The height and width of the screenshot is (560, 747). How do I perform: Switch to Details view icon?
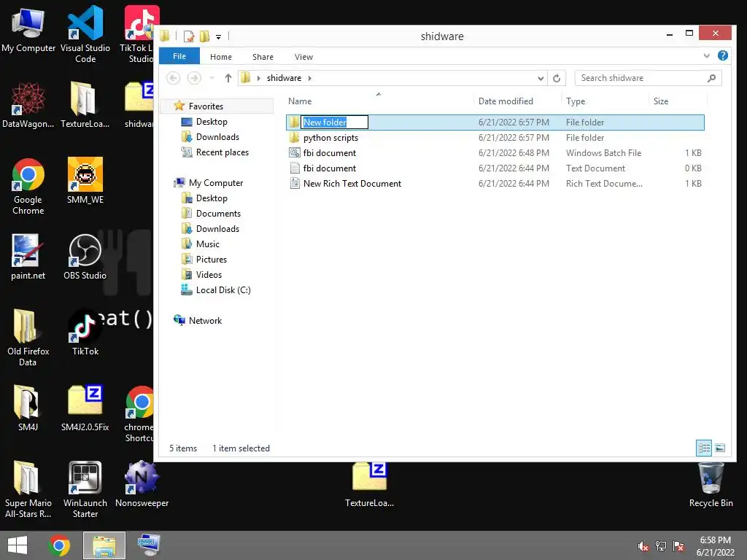coord(704,448)
